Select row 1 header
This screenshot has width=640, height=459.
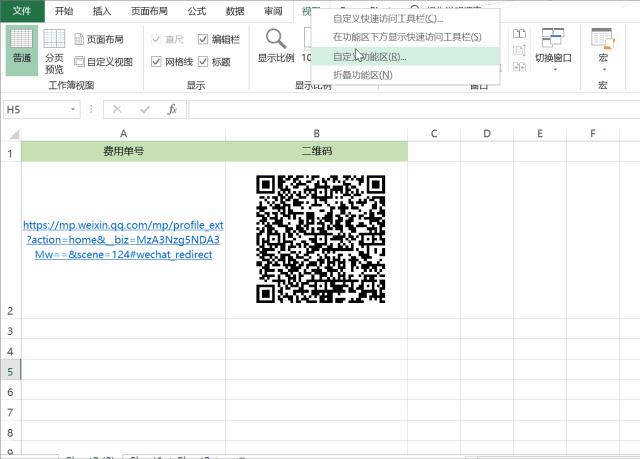click(10, 152)
